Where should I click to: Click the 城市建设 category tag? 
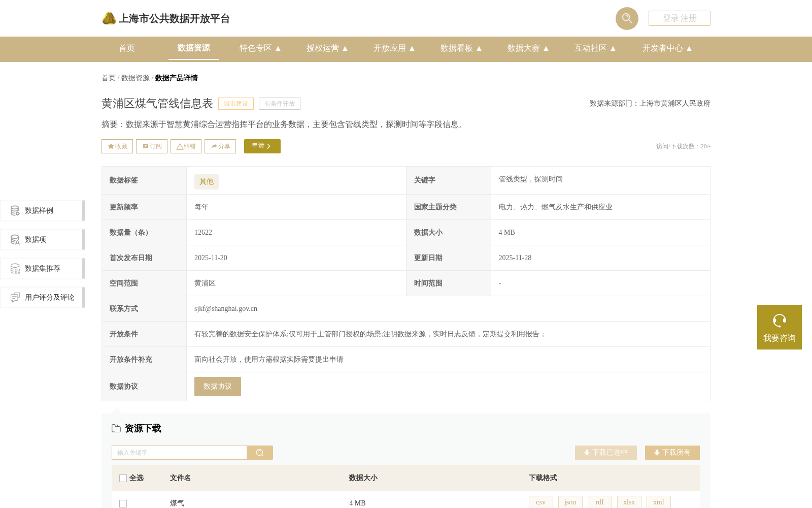pos(236,104)
